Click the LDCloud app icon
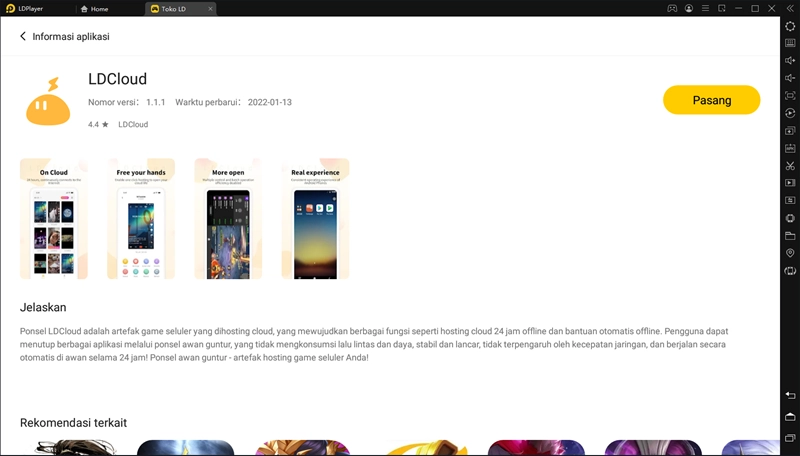This screenshot has width=800, height=456. pyautogui.click(x=48, y=102)
